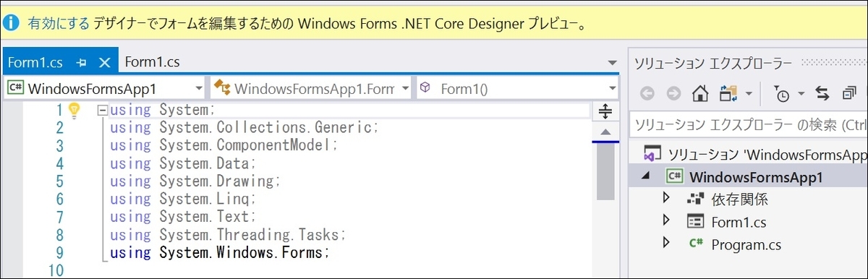
Task: Click the pending changes filter clock icon
Action: (782, 93)
